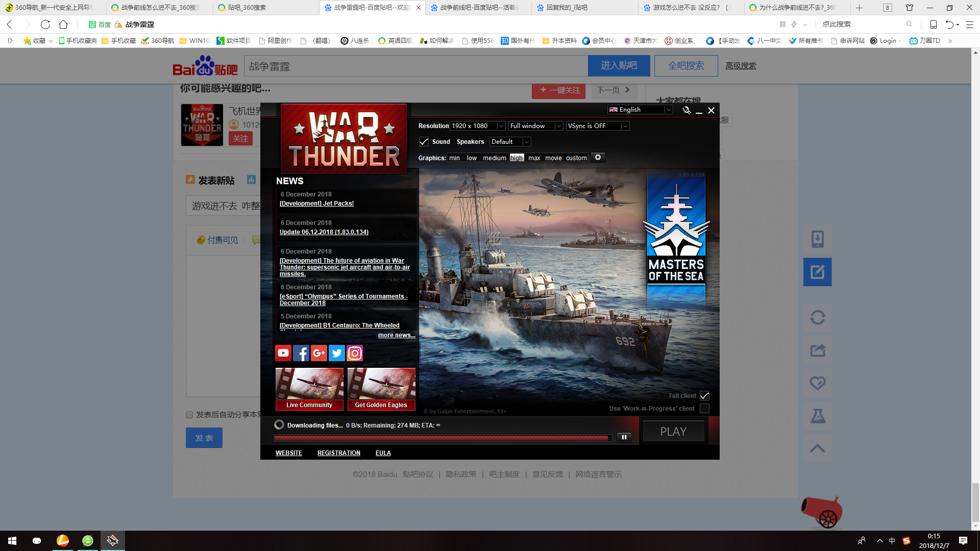Open the REGISTRATION link in launcher footer
Image resolution: width=980 pixels, height=551 pixels.
point(339,453)
